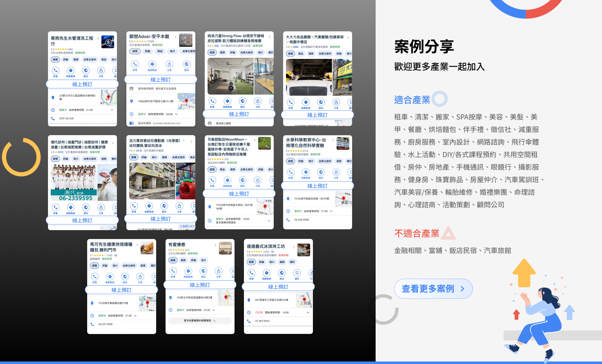Click 線上預訂 button on 有愛療癒 card

200,285
